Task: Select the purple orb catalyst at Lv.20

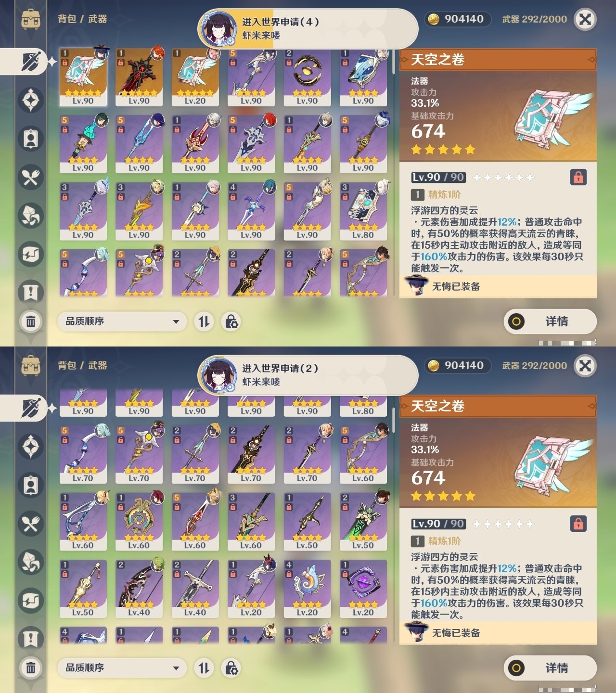Action: pos(363,589)
